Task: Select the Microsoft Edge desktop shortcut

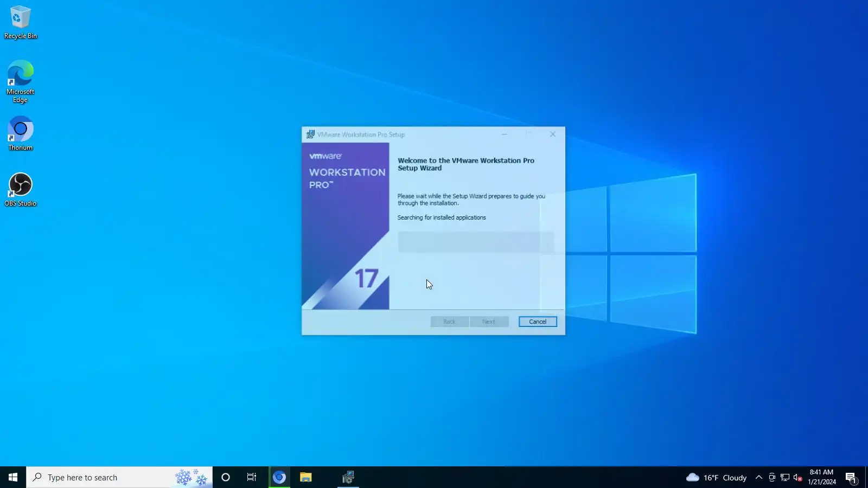Action: pyautogui.click(x=20, y=81)
